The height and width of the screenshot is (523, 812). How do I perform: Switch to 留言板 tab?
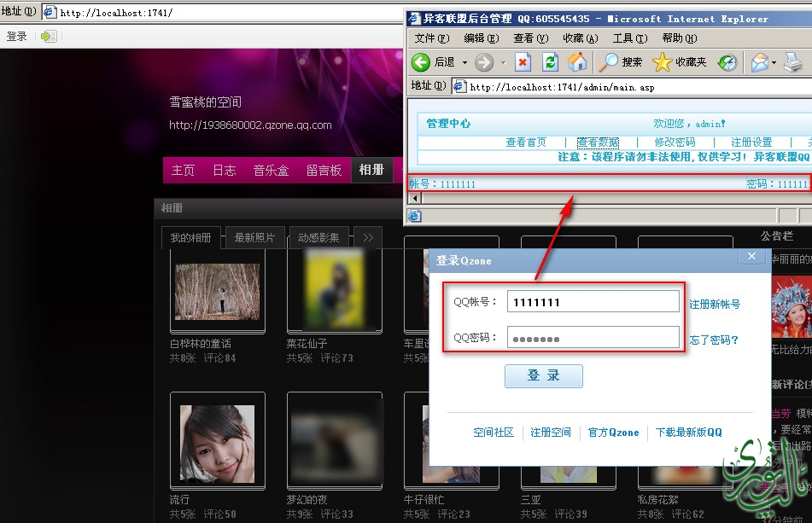[324, 170]
